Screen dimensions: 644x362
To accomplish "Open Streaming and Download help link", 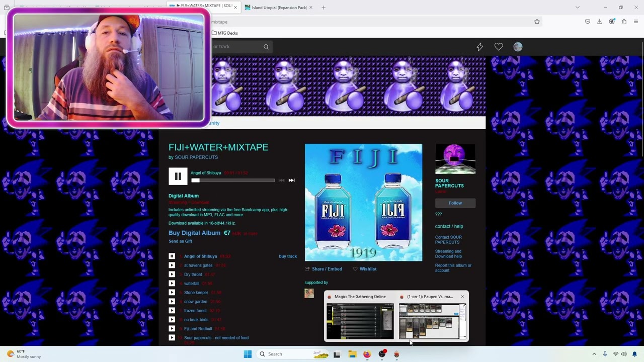I will point(448,254).
